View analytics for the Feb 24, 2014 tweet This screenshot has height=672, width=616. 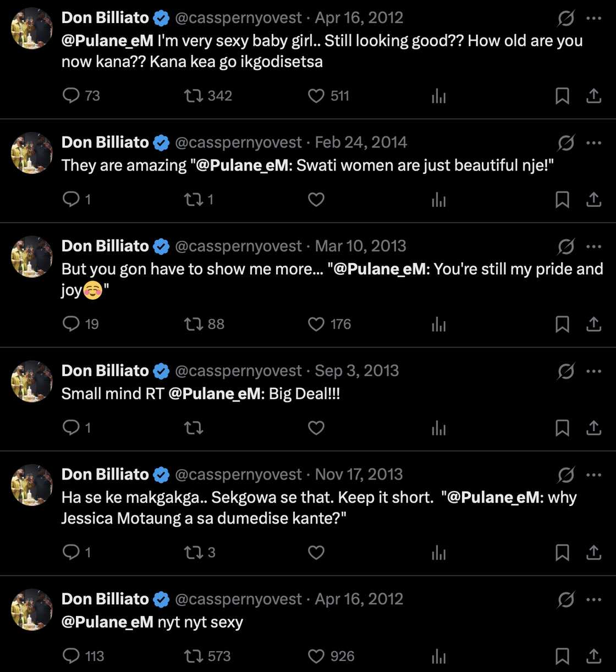(438, 200)
